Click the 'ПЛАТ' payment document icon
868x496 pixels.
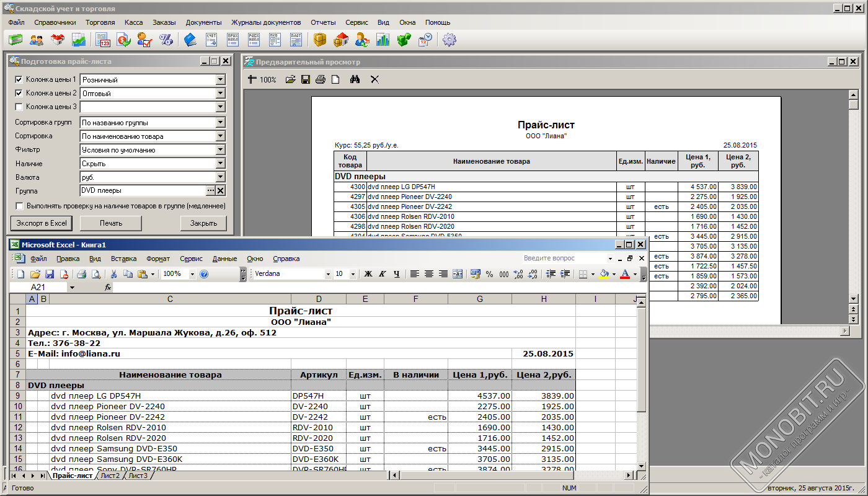296,40
